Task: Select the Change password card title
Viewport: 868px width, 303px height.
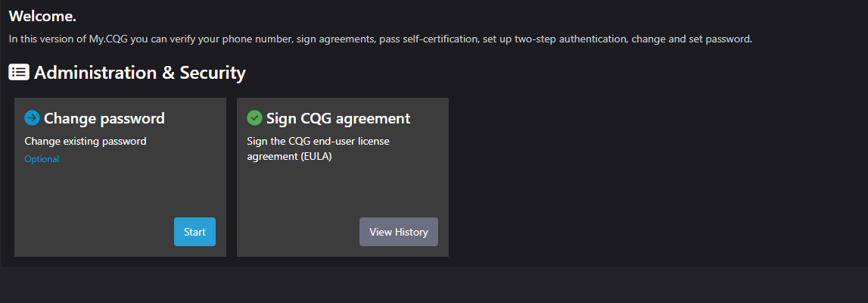Action: point(104,118)
